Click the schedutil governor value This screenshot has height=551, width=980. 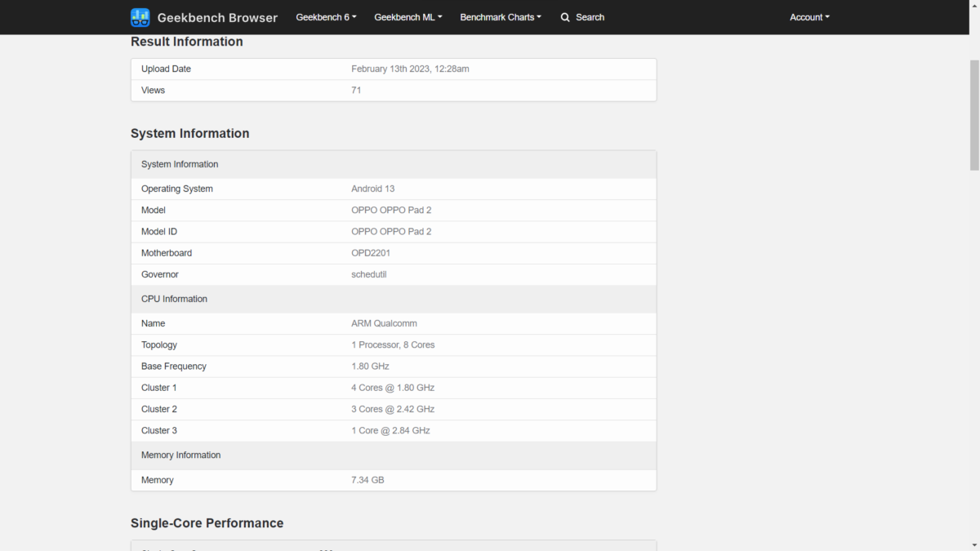(x=368, y=274)
